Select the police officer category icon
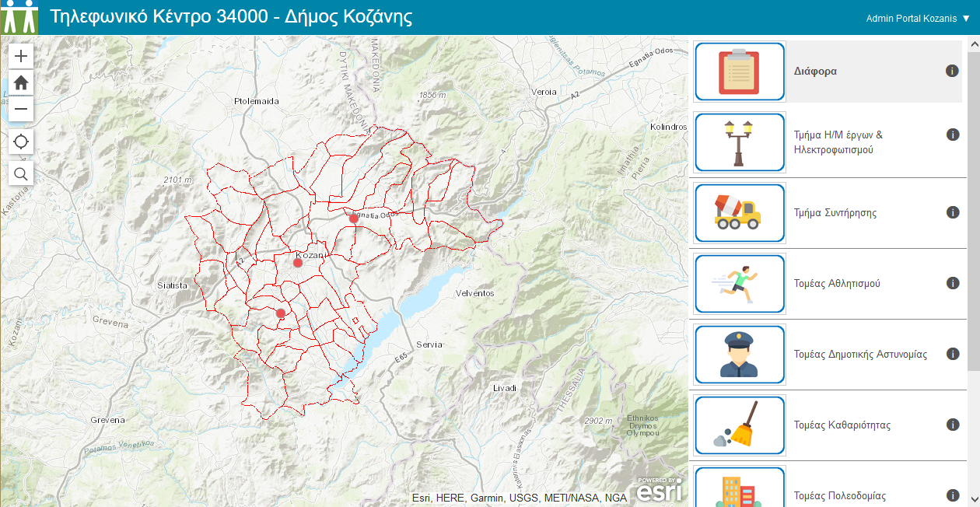Screen dimensions: 980x507 click(x=739, y=355)
